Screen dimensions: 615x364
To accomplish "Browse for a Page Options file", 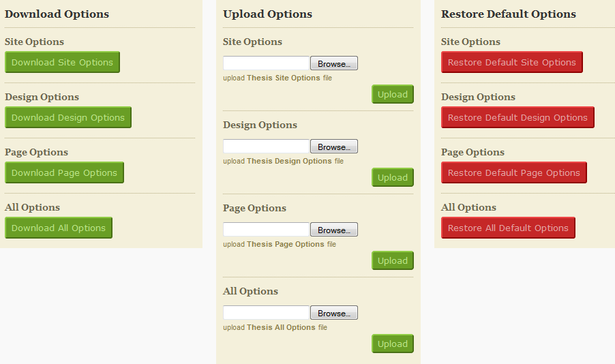I will coord(334,230).
